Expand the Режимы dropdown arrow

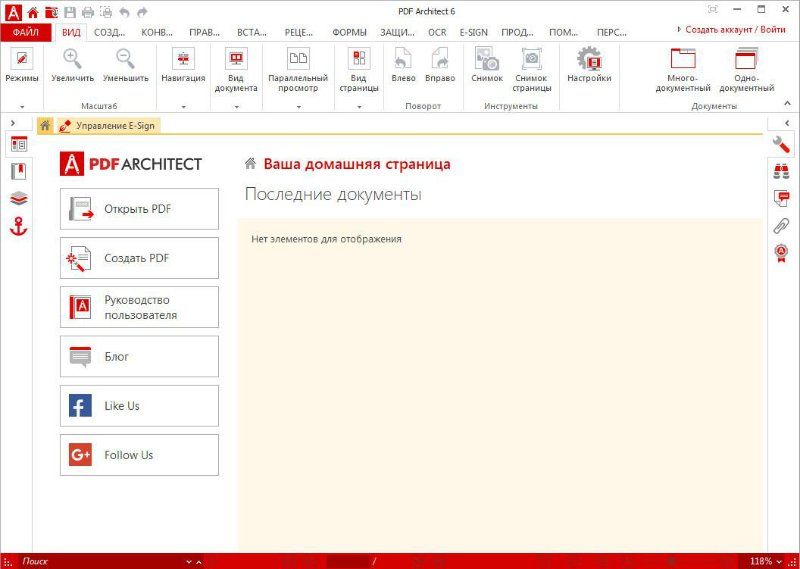(x=22, y=107)
